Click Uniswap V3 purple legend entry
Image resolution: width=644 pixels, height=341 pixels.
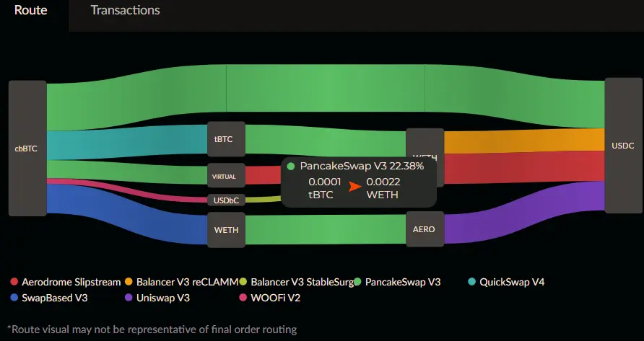(157, 298)
